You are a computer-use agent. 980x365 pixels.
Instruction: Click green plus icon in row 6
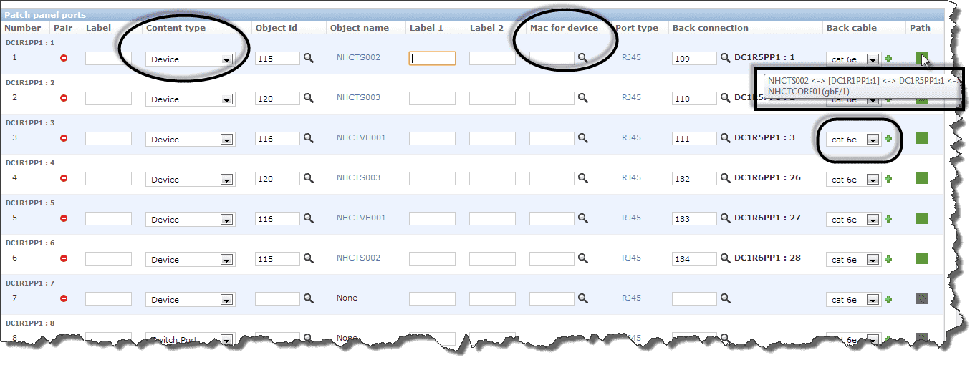[888, 259]
